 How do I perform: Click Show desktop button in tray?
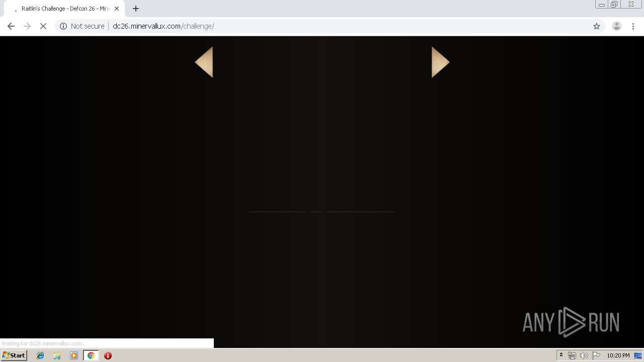click(x=638, y=355)
